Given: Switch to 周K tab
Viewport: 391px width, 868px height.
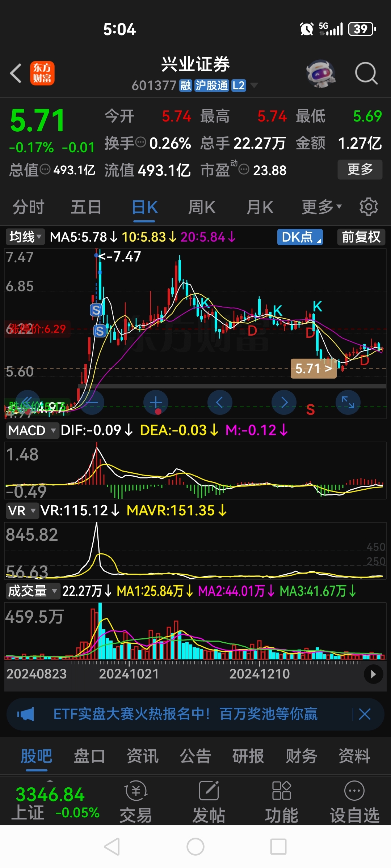Looking at the screenshot, I should pyautogui.click(x=202, y=207).
